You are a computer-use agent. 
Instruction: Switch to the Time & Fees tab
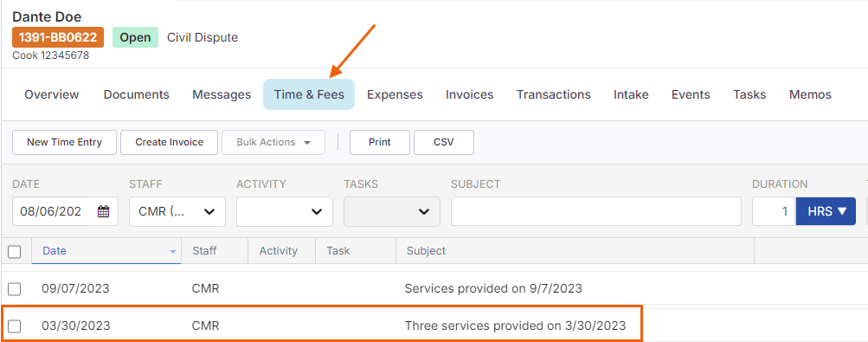tap(309, 94)
